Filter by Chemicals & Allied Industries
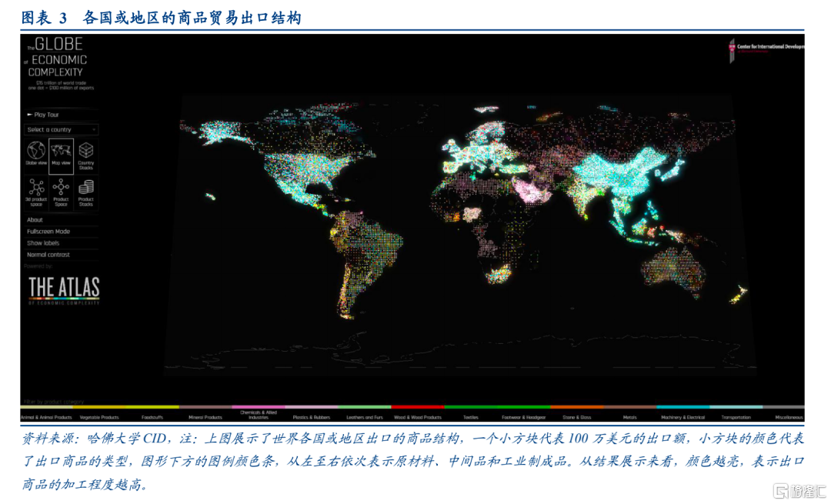 [x=259, y=415]
